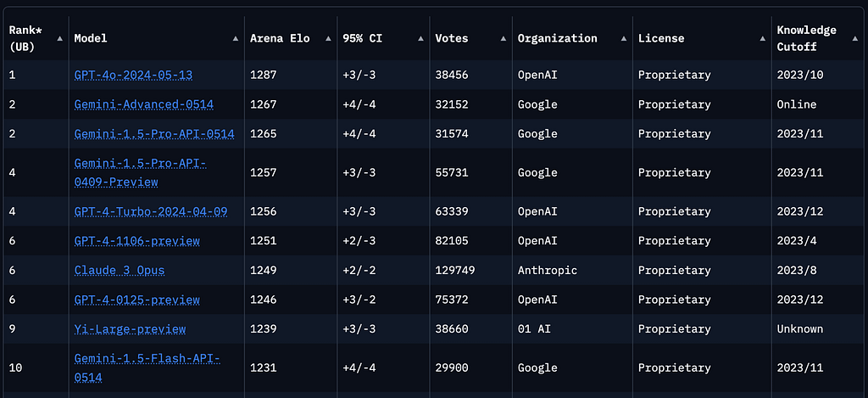Viewport: 868px width, 398px height.
Task: Click the Claude 3 Opus link
Action: 120,271
